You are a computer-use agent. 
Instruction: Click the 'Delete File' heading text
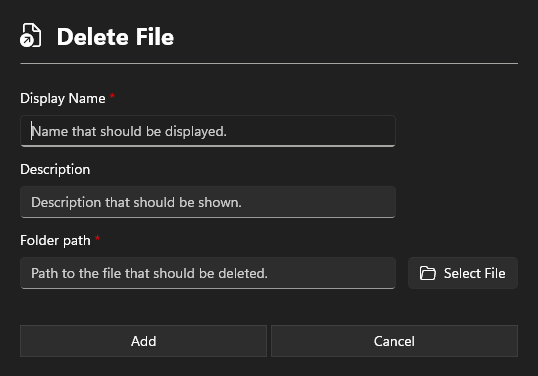tap(115, 37)
